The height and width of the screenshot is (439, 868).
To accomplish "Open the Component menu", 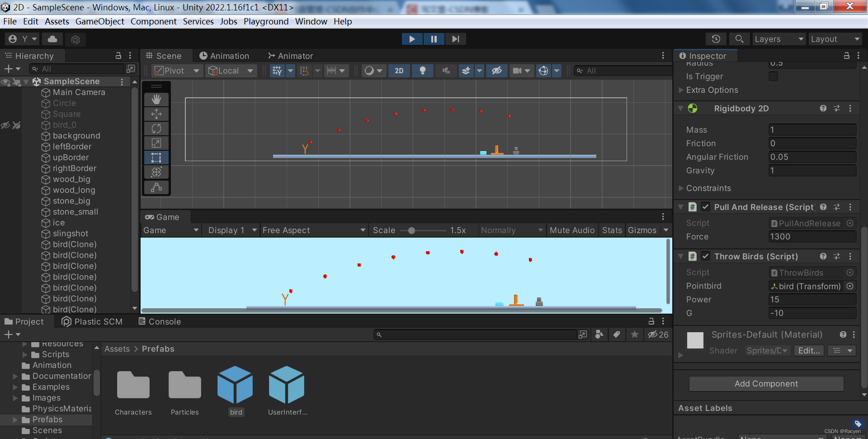I will click(153, 21).
